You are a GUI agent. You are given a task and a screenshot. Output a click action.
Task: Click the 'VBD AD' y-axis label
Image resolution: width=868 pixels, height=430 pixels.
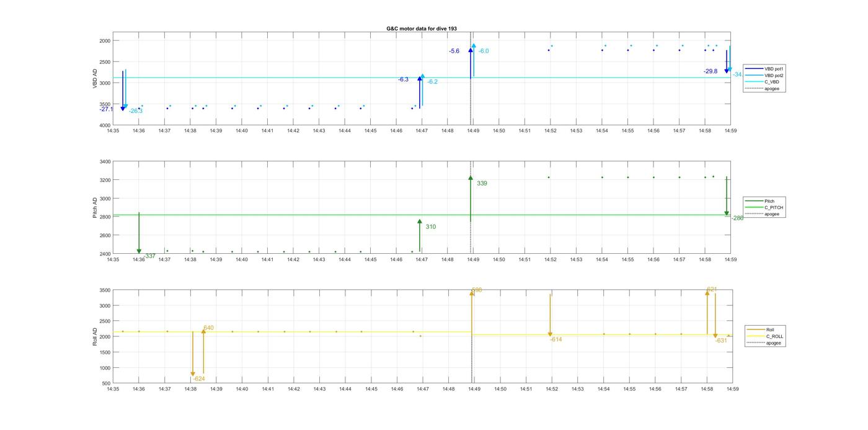point(95,78)
